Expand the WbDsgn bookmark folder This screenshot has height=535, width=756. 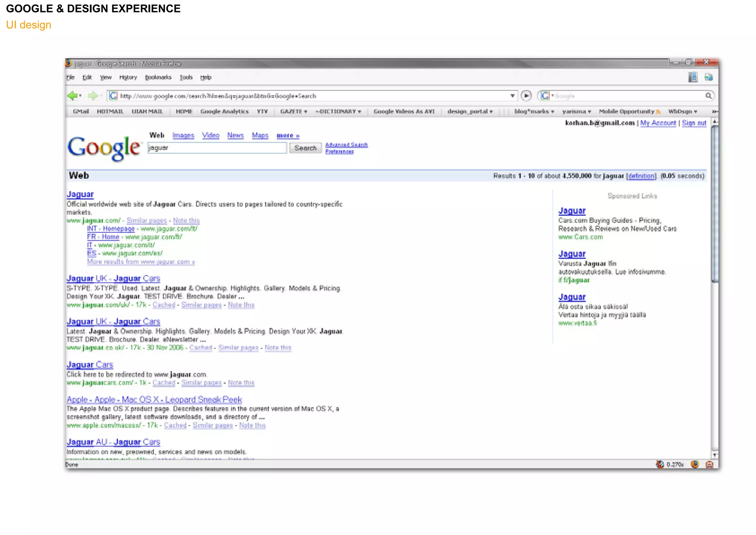[x=683, y=111]
